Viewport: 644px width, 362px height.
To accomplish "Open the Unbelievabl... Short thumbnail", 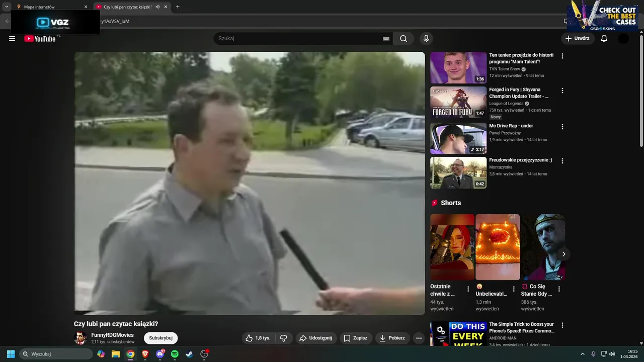I will click(498, 247).
